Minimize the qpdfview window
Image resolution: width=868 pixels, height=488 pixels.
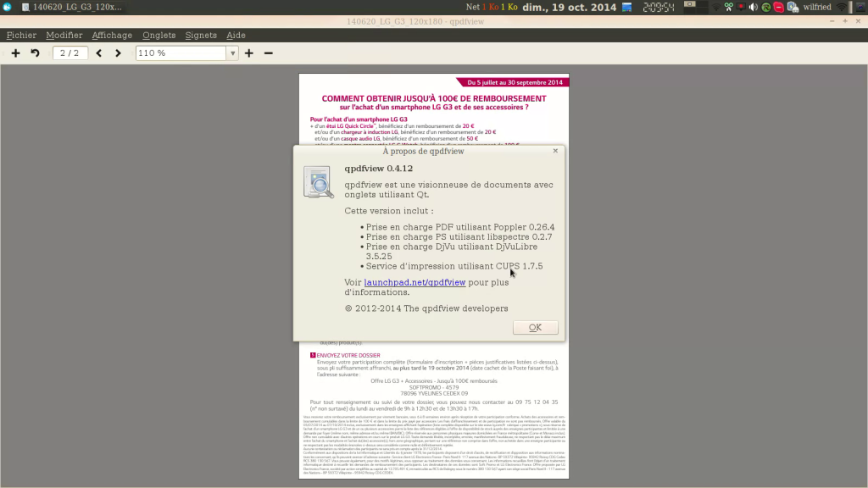pyautogui.click(x=832, y=21)
